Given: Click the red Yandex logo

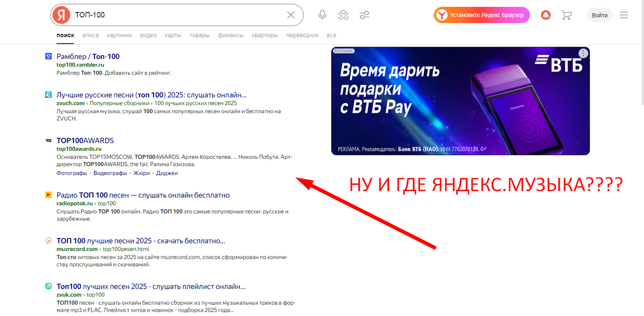Looking at the screenshot, I should pos(61,14).
